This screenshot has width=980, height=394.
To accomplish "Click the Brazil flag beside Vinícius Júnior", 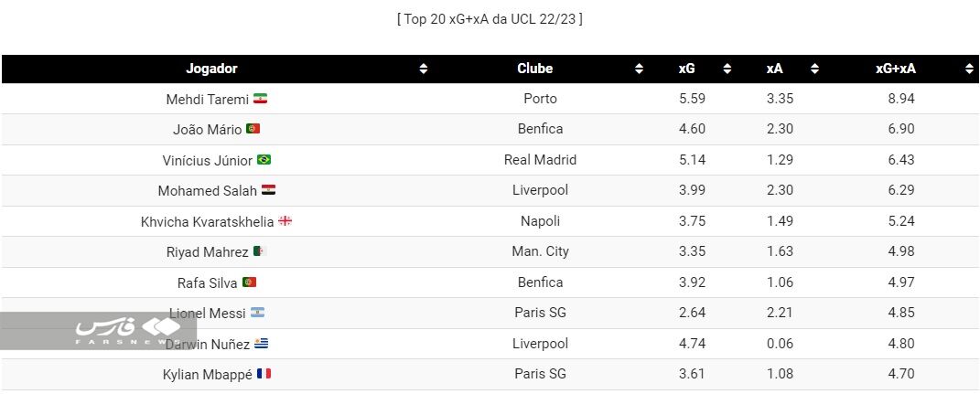I will tap(264, 160).
